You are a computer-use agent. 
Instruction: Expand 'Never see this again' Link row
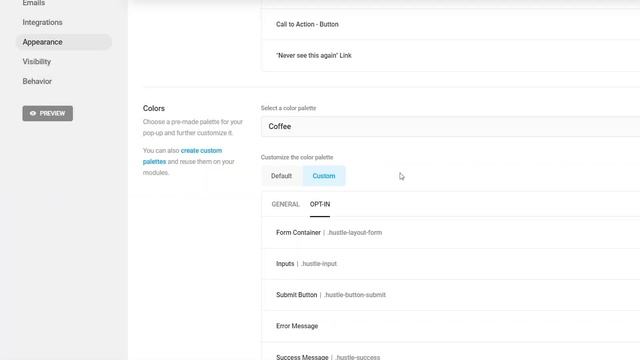tap(451, 56)
